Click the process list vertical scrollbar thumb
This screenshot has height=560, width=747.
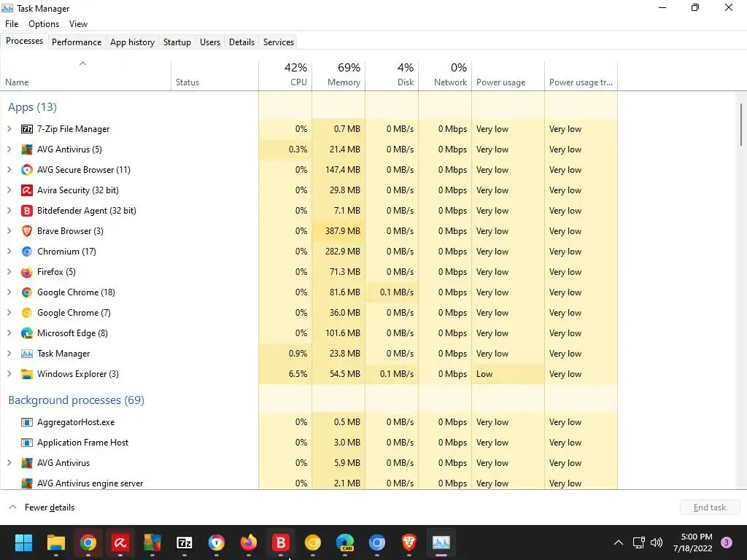pyautogui.click(x=741, y=125)
